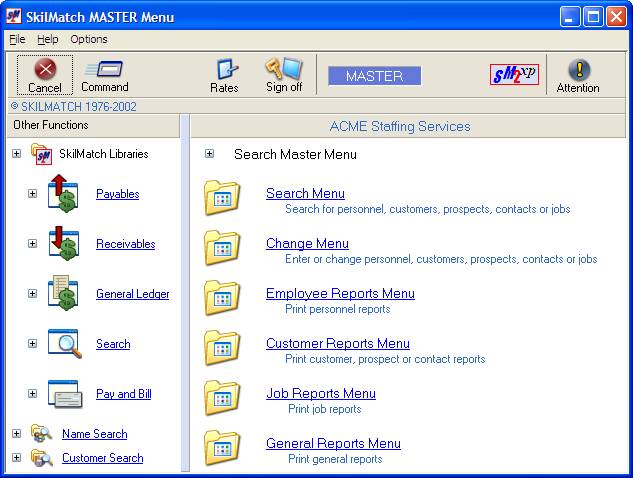
Task: Click the Name Search folder icon
Action: (42, 434)
